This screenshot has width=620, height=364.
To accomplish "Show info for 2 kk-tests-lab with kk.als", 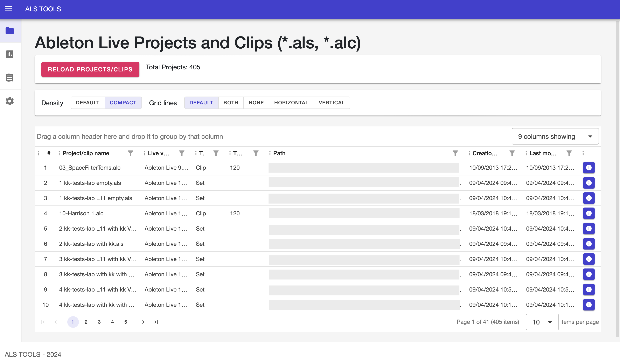I will (x=589, y=244).
